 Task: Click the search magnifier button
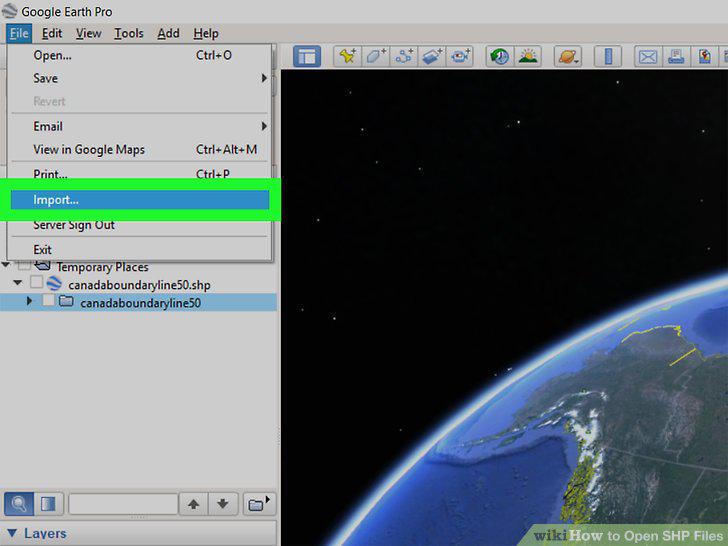[19, 504]
